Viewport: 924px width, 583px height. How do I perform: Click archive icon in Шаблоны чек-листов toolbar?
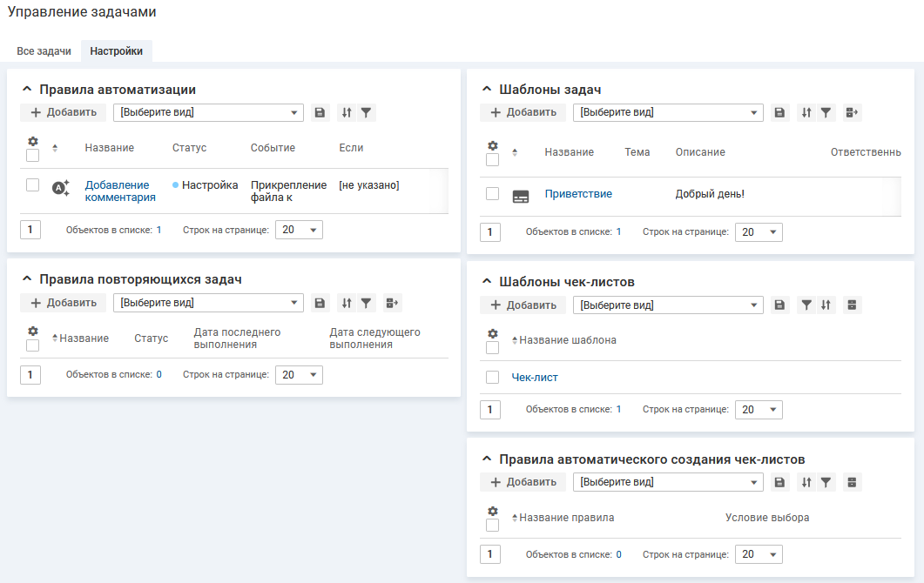pos(852,305)
